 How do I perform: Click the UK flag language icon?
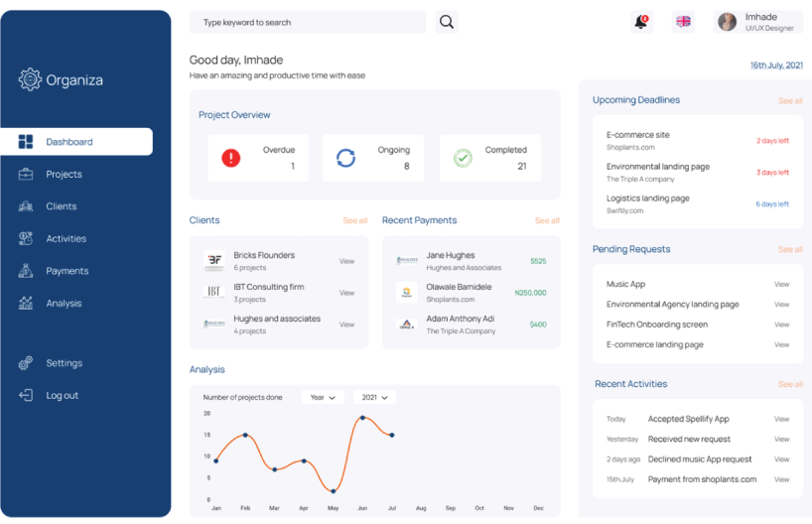pos(683,21)
